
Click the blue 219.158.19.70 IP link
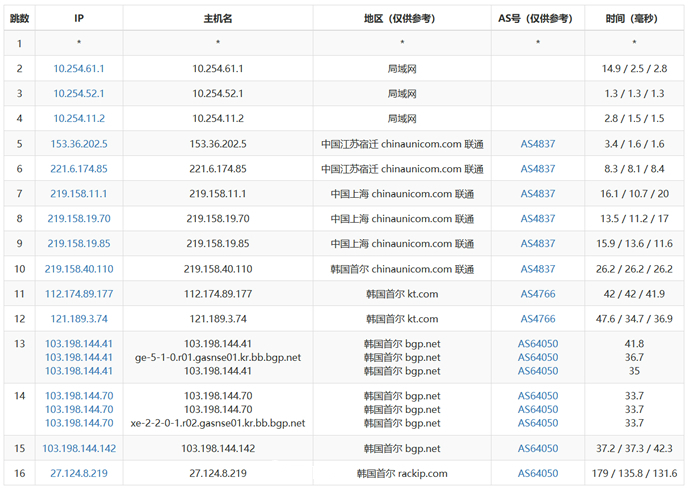click(x=79, y=219)
